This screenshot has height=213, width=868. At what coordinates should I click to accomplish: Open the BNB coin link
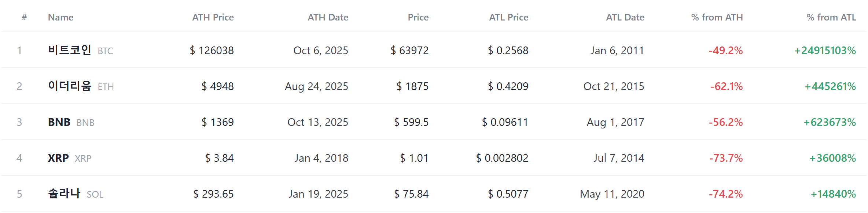point(71,122)
